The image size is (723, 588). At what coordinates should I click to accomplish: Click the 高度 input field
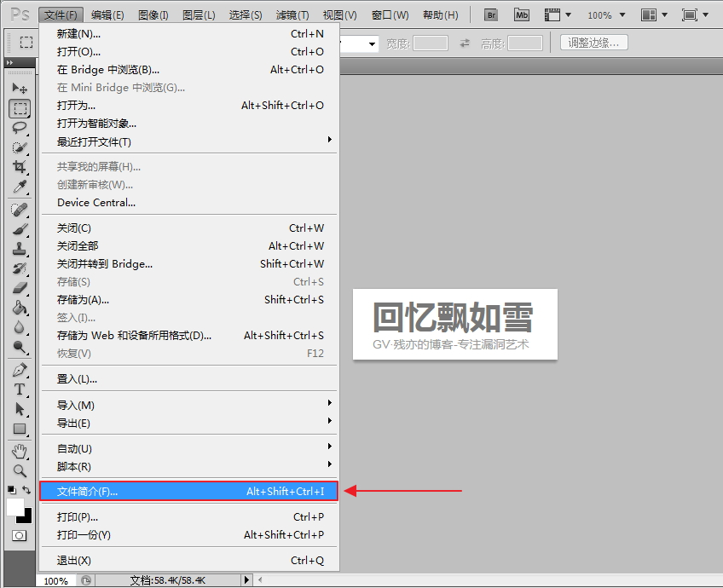[x=524, y=43]
